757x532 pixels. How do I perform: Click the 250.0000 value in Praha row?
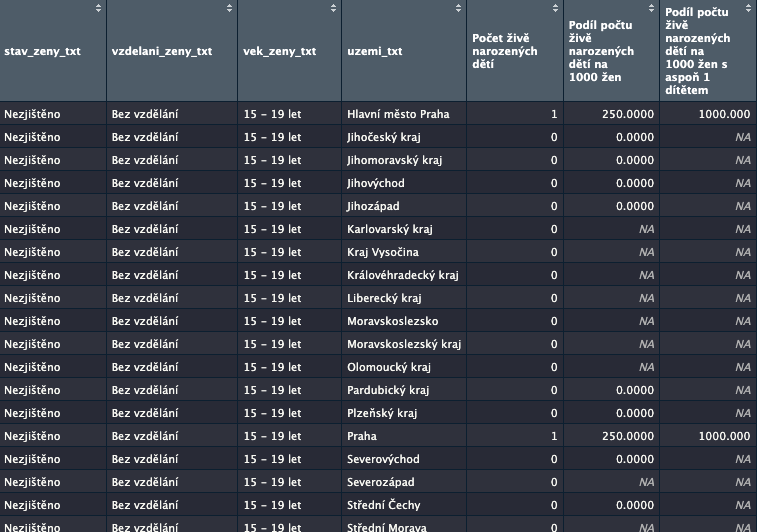pyautogui.click(x=628, y=436)
